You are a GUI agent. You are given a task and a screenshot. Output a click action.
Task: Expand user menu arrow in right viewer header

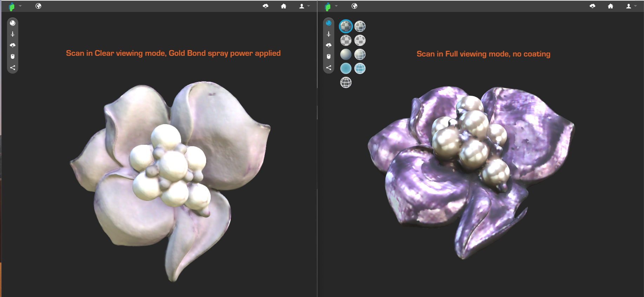click(x=636, y=6)
